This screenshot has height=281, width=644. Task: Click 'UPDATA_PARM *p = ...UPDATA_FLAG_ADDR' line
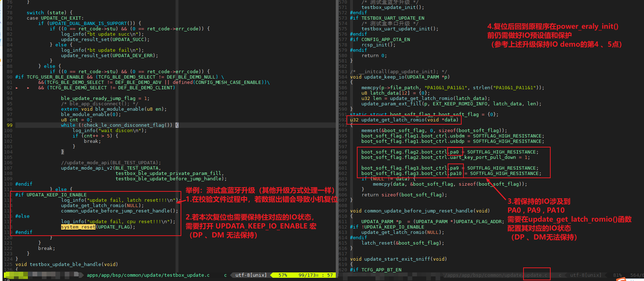coord(433,221)
